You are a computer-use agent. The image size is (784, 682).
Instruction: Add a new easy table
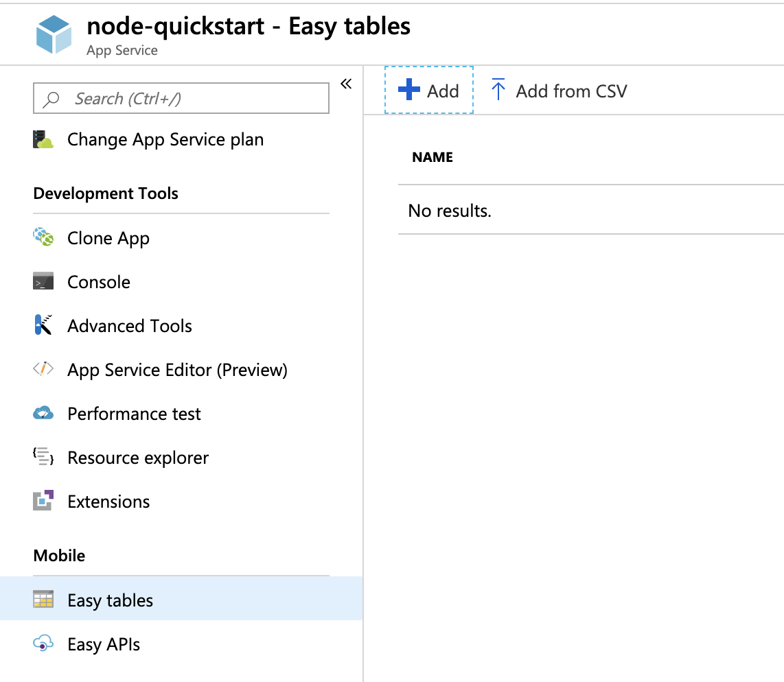(428, 90)
